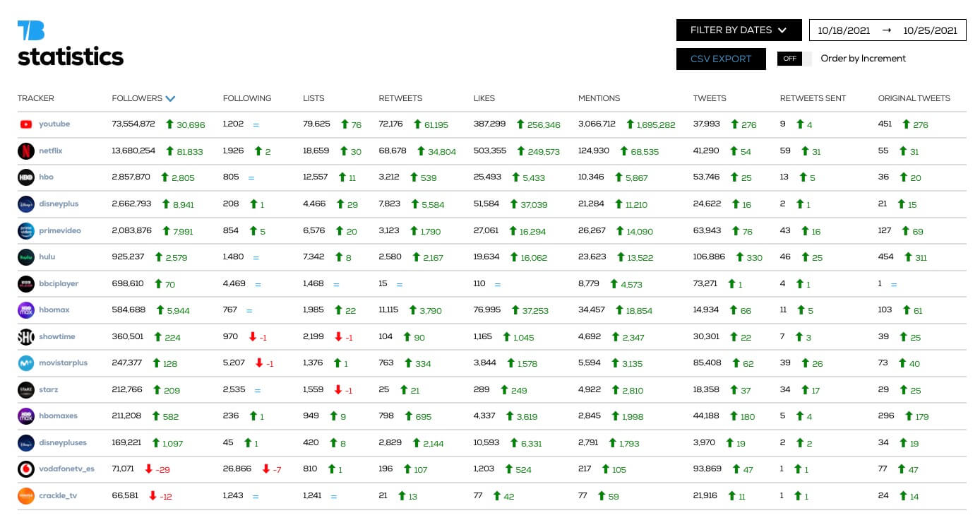Open the starz tracker link

[49, 390]
